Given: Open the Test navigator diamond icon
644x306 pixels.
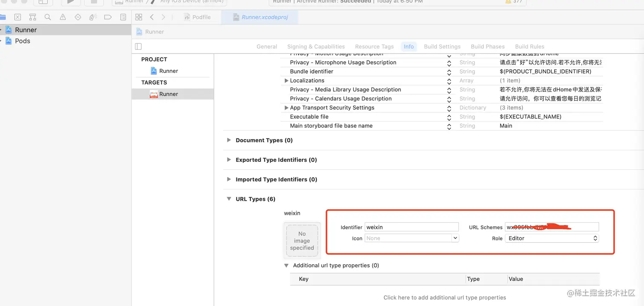Looking at the screenshot, I should coord(78,17).
